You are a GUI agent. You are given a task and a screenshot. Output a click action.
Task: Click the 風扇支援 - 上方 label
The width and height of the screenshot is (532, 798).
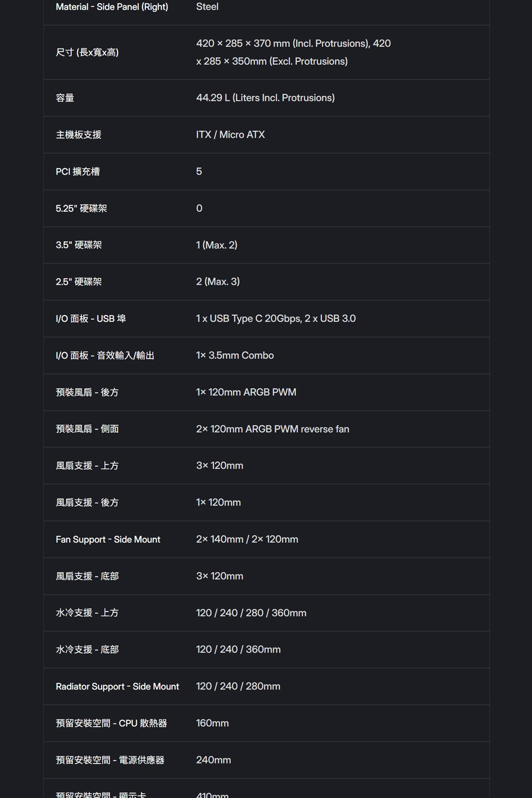click(x=87, y=465)
